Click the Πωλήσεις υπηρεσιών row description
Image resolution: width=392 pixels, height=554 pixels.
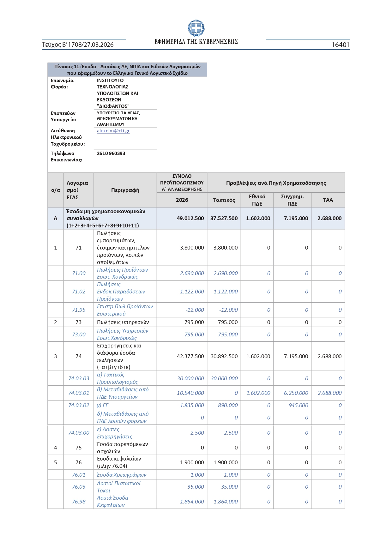click(123, 322)
